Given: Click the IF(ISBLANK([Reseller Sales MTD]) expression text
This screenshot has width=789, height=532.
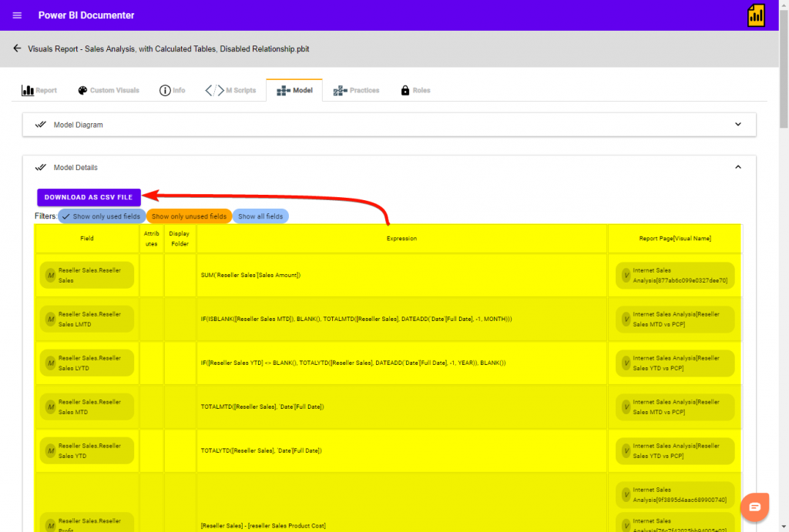Looking at the screenshot, I should [356, 319].
